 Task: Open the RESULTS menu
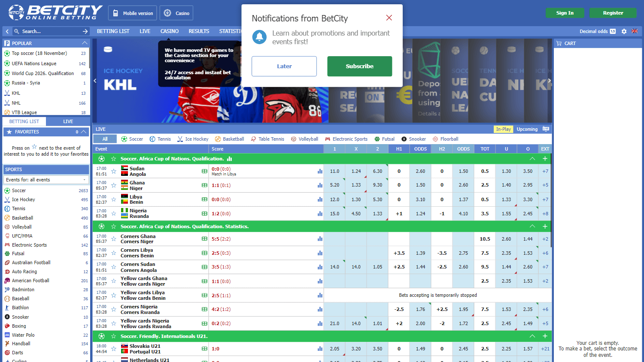pos(199,31)
